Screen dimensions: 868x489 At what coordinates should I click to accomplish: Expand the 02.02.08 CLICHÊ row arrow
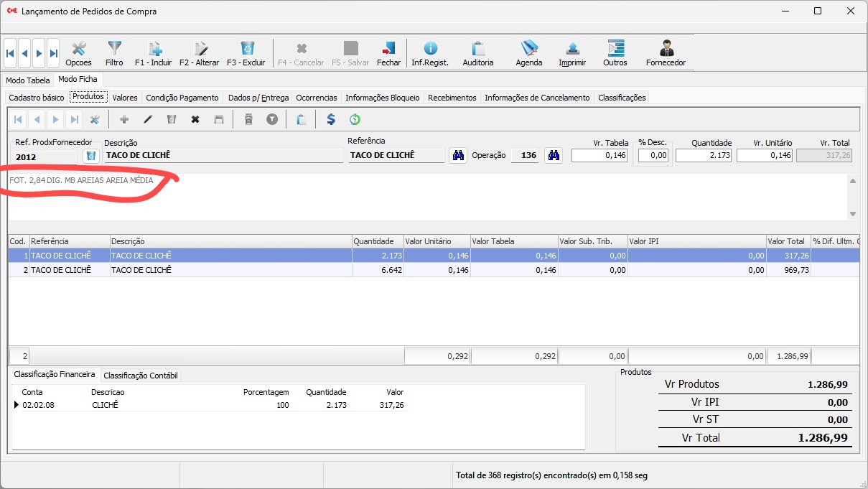pyautogui.click(x=17, y=405)
